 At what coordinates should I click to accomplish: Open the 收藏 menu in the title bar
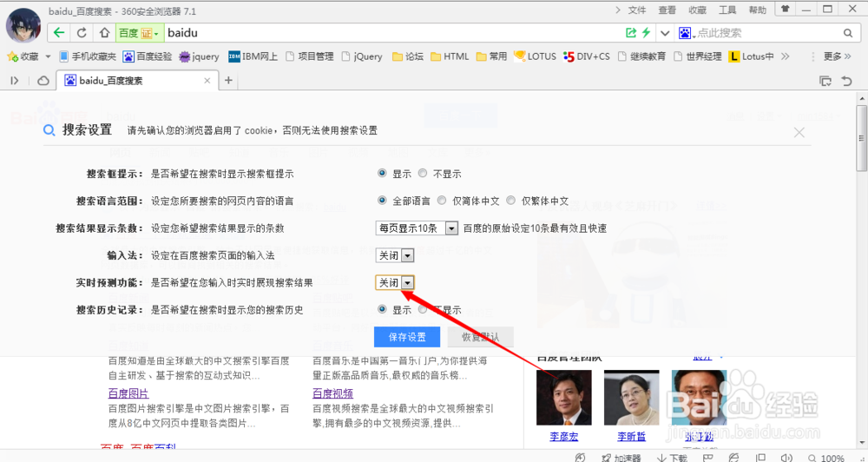click(697, 10)
